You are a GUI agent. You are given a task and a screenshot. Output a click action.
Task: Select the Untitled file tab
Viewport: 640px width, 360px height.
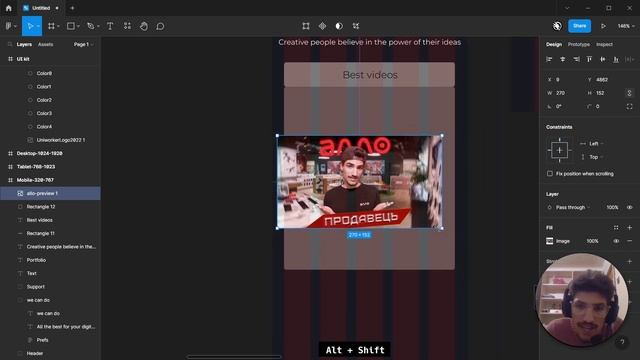point(41,8)
